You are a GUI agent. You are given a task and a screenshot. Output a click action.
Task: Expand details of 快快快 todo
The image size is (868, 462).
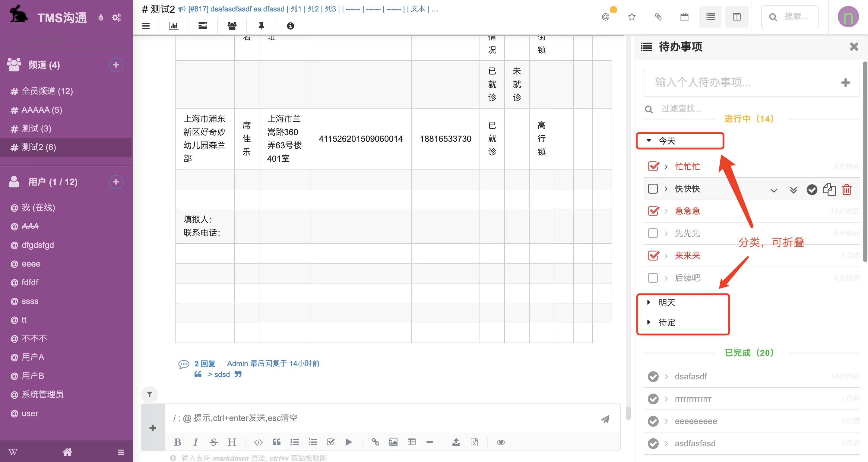[x=666, y=189]
